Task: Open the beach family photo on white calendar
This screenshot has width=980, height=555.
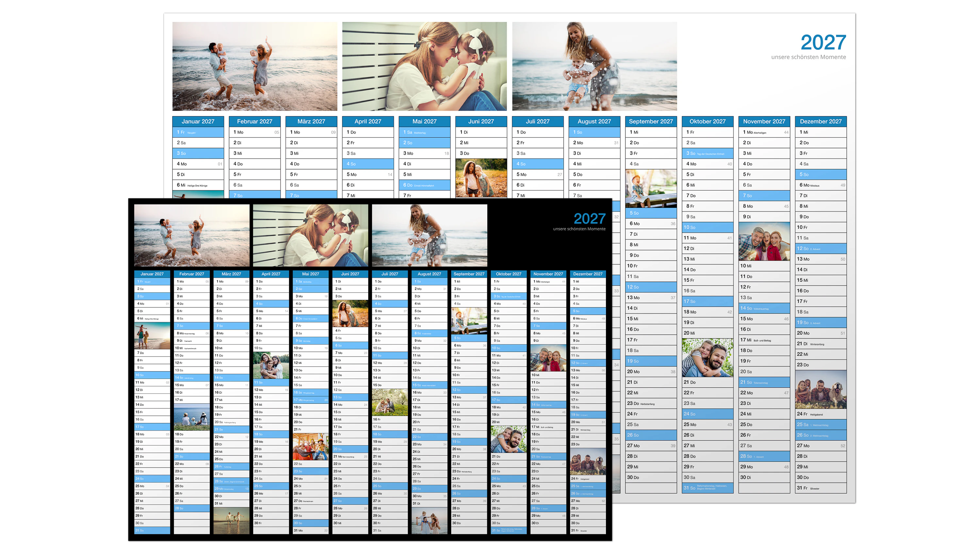Action: click(x=254, y=66)
